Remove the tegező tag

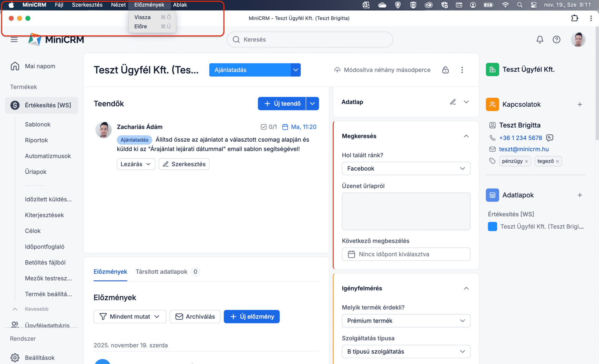click(557, 161)
